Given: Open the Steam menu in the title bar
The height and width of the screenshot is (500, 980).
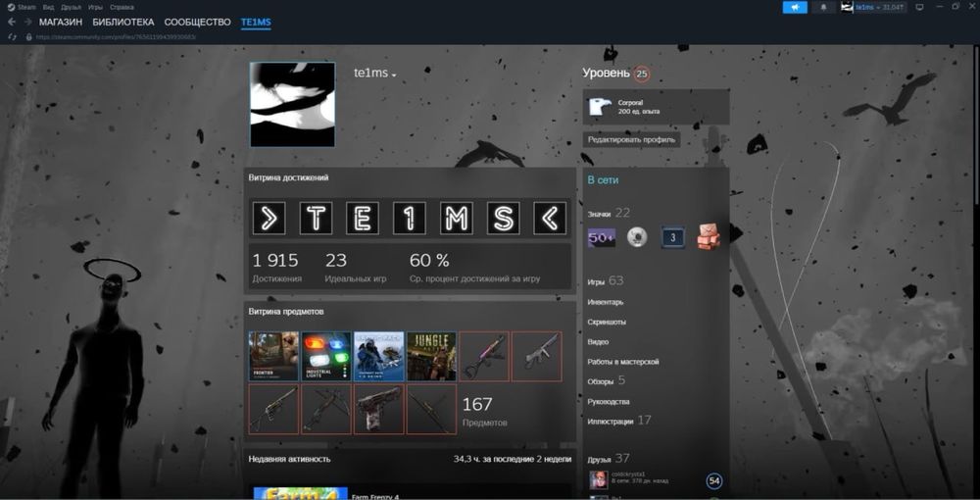Looking at the screenshot, I should (22, 8).
